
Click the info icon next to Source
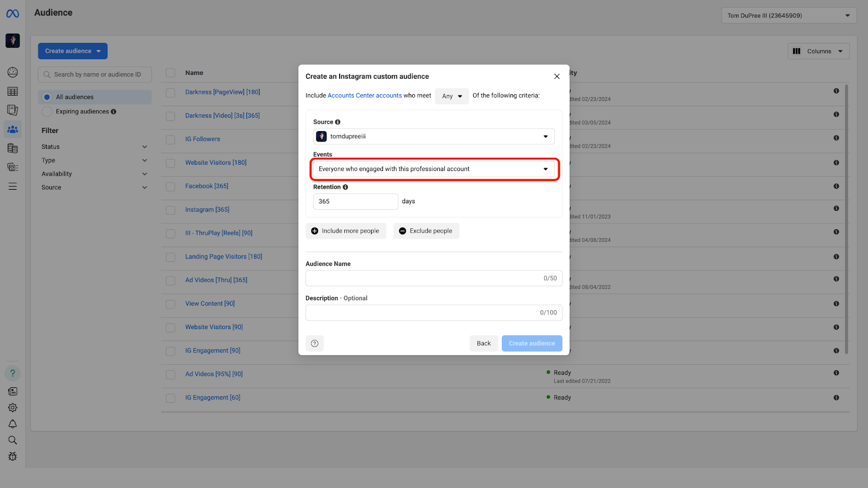(337, 122)
